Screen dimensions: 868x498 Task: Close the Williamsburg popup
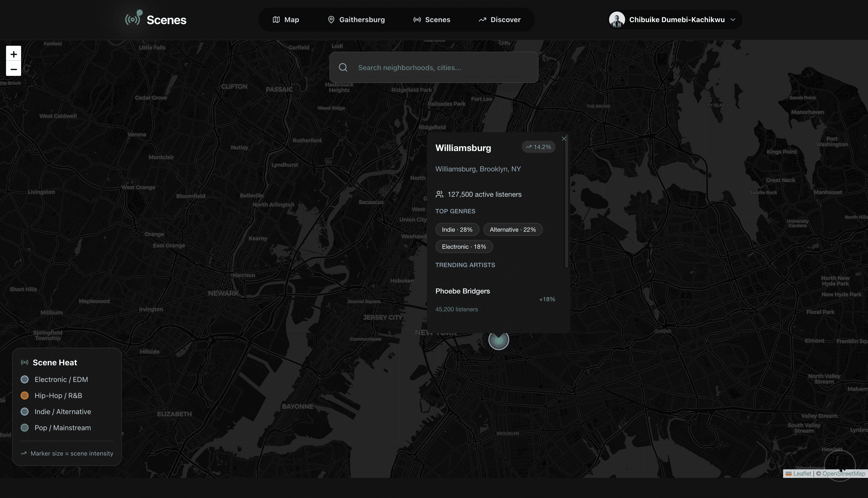[x=564, y=138]
